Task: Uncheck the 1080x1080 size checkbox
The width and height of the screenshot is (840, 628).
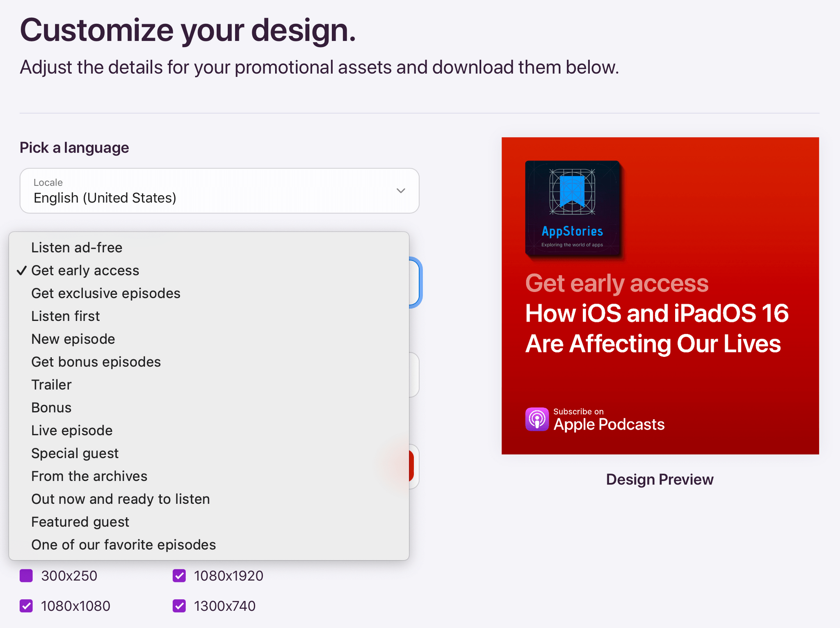Action: [26, 606]
